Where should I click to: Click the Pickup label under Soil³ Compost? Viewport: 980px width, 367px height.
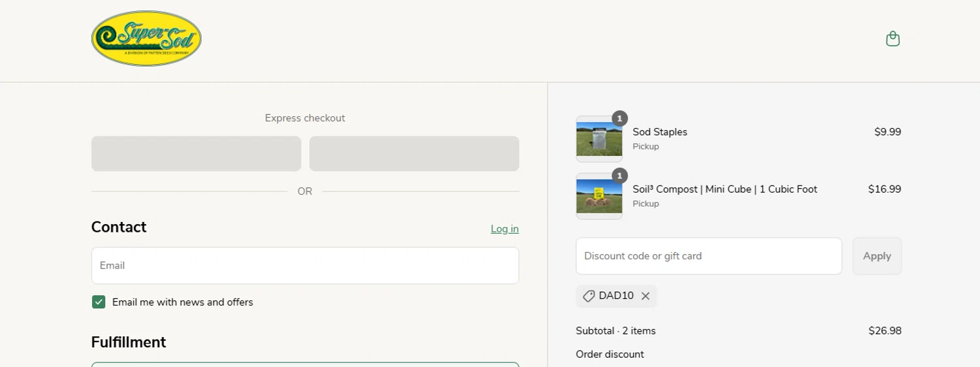pyautogui.click(x=645, y=204)
